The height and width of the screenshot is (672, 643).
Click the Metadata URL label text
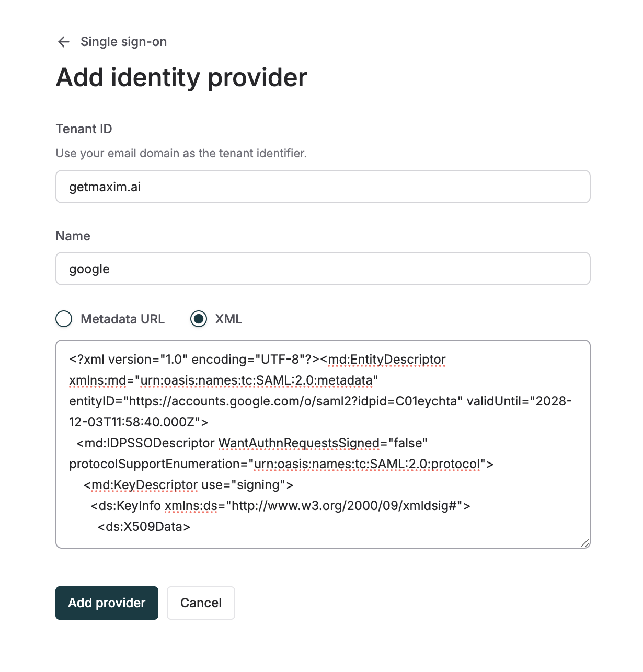pyautogui.click(x=122, y=319)
